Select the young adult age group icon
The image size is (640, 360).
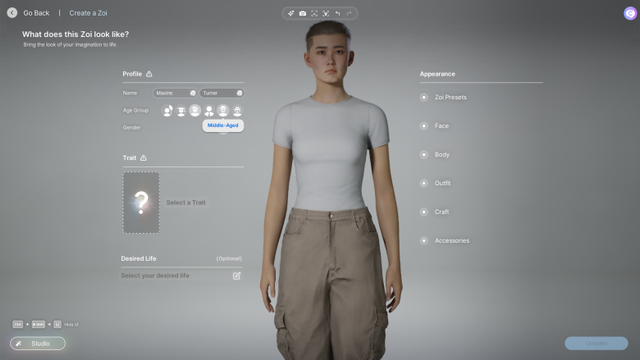pos(195,110)
